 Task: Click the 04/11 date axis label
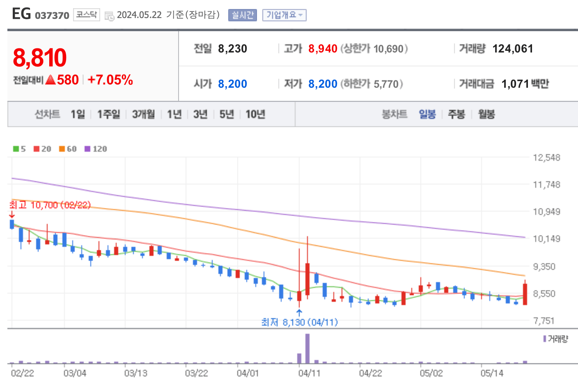click(x=309, y=373)
